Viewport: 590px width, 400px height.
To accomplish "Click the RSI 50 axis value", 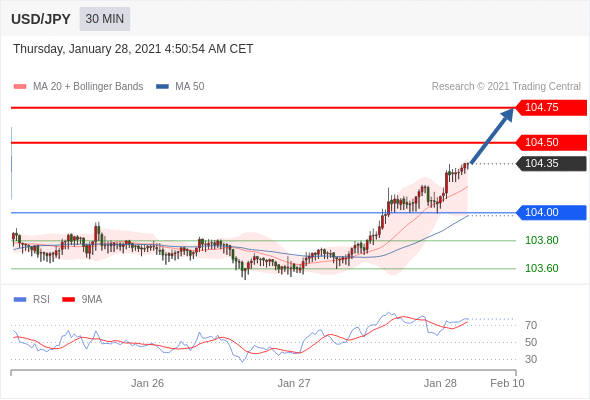I will point(531,342).
